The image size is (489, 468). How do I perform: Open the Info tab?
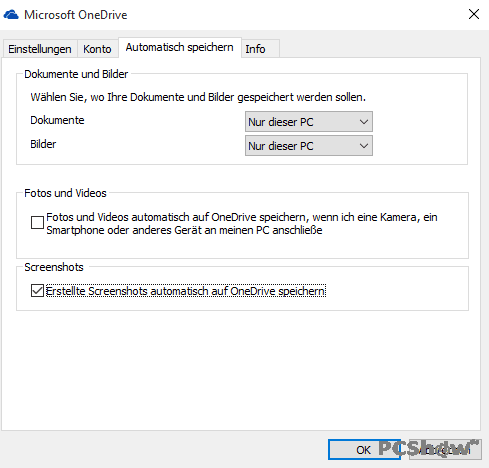(260, 49)
